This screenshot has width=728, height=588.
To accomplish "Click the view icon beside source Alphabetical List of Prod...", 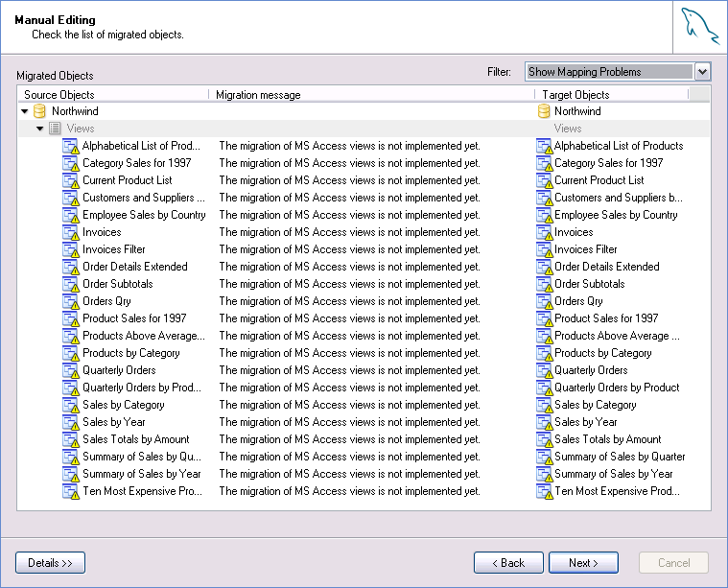I will pyautogui.click(x=71, y=147).
